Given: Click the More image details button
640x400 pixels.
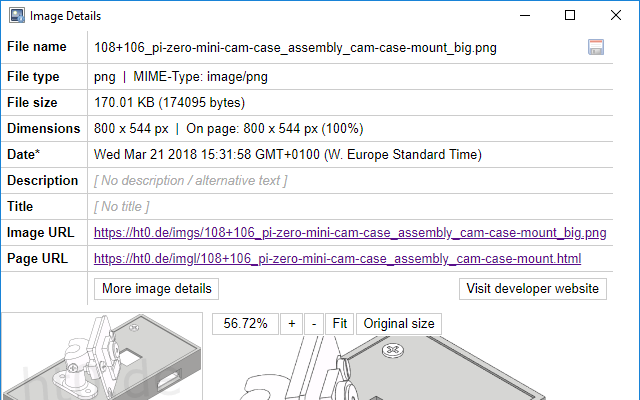Looking at the screenshot, I should coord(157,288).
